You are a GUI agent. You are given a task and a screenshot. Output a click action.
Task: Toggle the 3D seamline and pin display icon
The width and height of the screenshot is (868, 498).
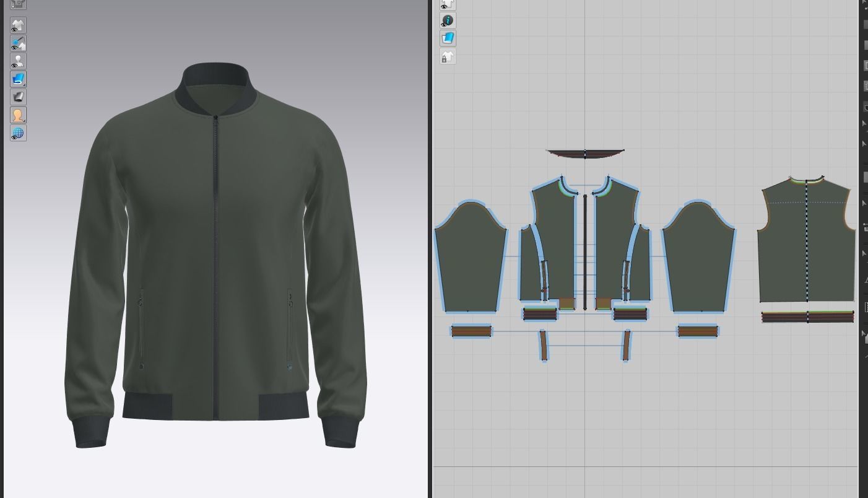pos(18,43)
